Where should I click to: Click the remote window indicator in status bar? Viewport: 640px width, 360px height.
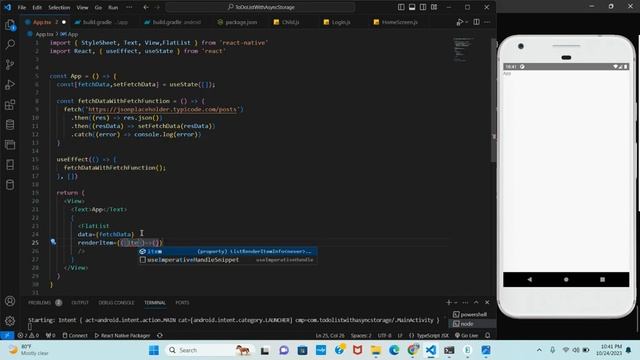tap(7, 336)
